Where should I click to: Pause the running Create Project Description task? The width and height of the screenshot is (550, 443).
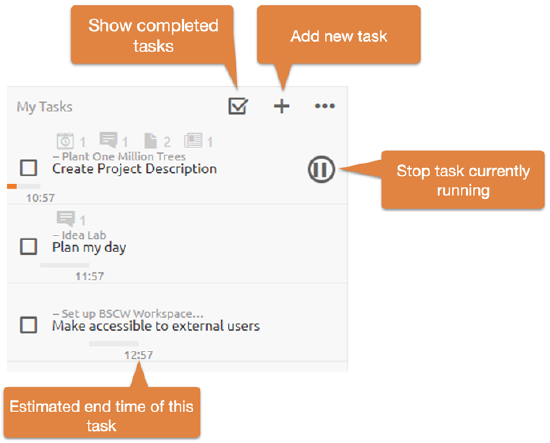pos(321,169)
